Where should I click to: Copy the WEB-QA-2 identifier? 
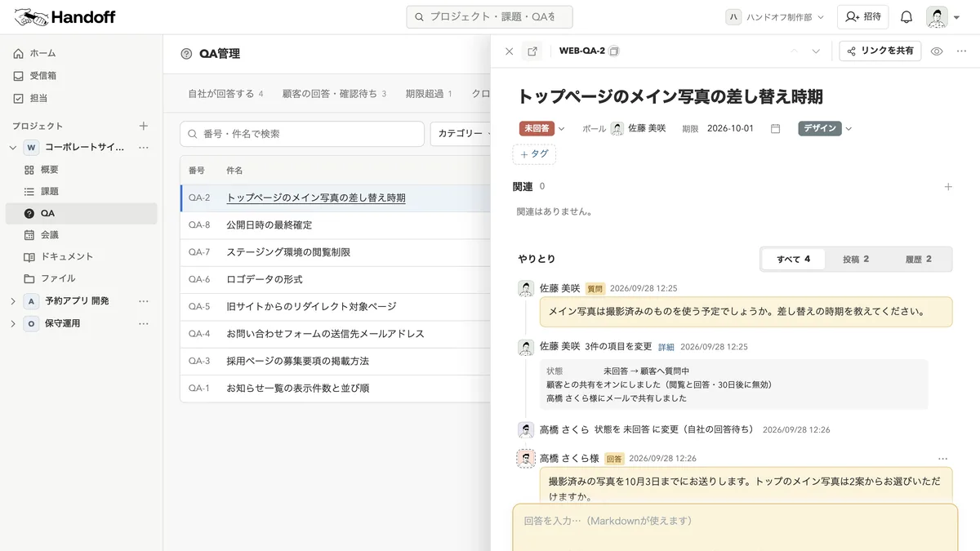615,51
